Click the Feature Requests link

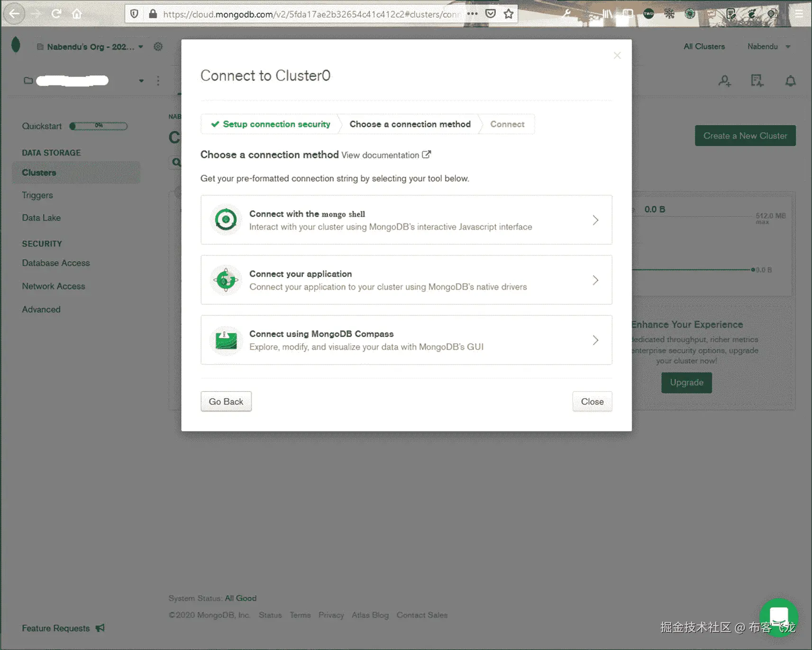[x=56, y=628]
